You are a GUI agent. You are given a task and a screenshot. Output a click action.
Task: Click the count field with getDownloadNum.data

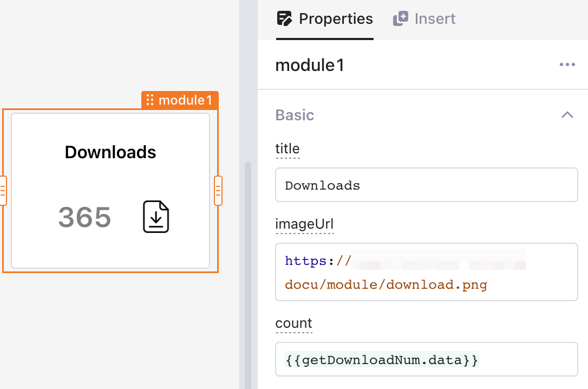[x=426, y=359]
